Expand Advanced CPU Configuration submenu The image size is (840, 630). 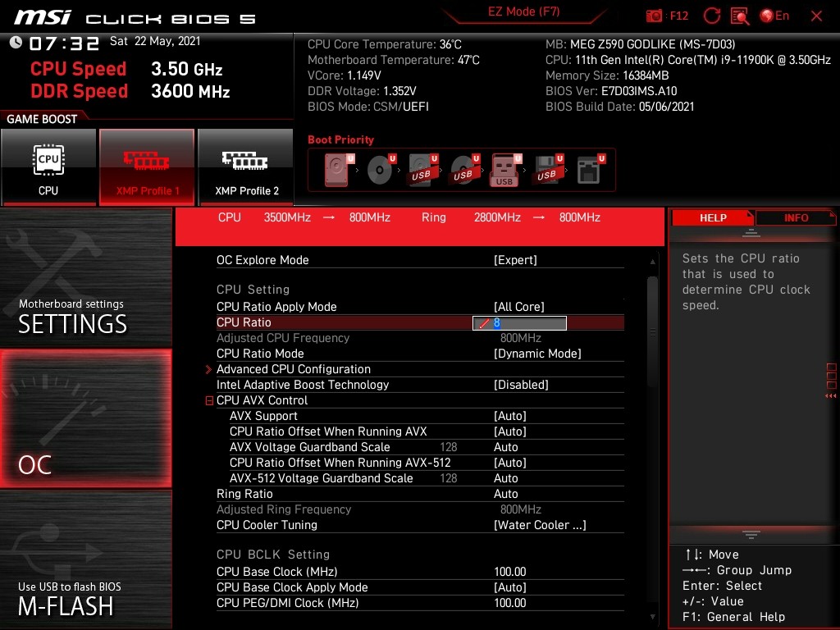[293, 369]
